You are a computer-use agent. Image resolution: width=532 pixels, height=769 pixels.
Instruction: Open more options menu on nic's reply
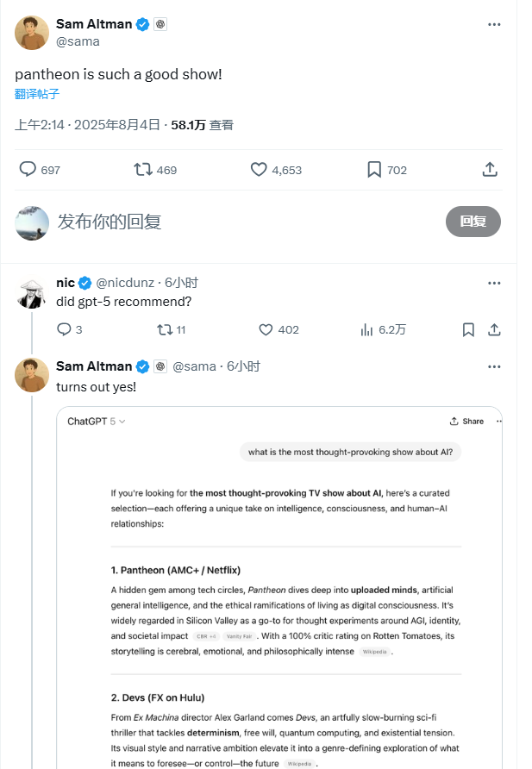pos(494,282)
